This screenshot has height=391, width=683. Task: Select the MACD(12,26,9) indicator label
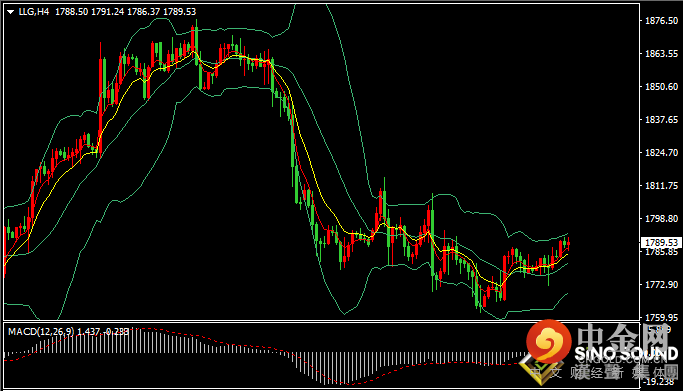41,332
